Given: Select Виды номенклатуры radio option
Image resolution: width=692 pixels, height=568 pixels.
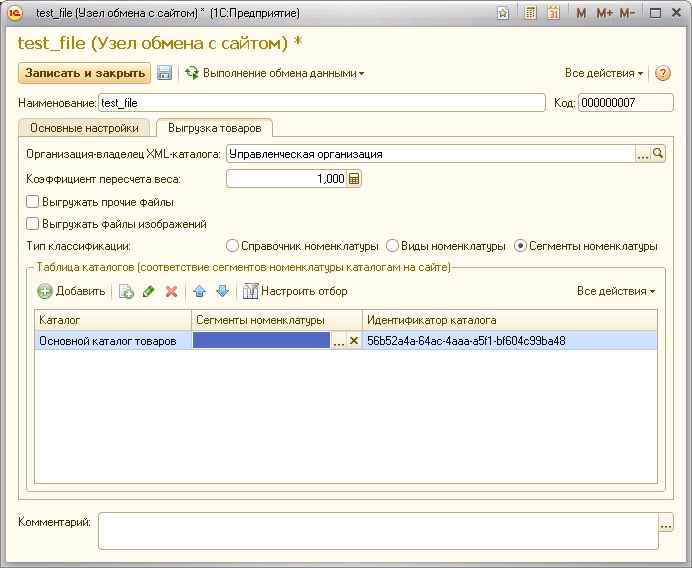Looking at the screenshot, I should pos(393,246).
